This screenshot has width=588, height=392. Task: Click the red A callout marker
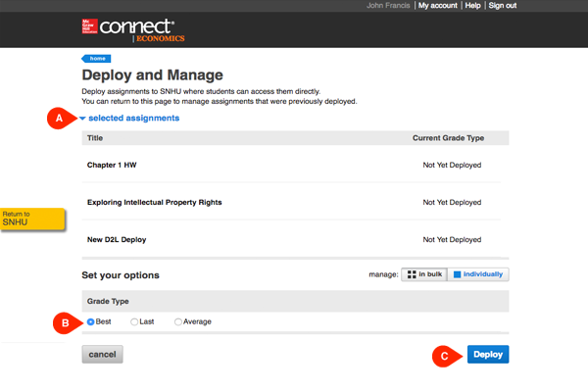[x=57, y=119]
